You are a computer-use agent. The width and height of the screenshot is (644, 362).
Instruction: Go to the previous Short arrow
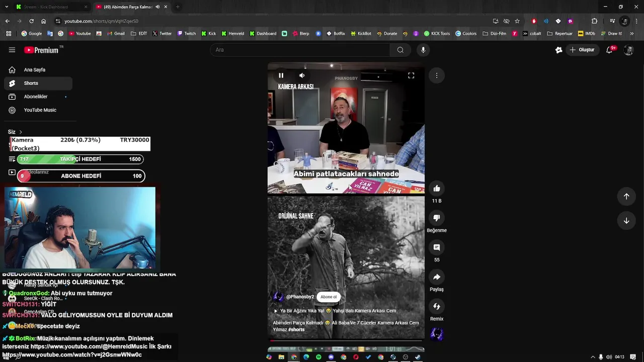[x=626, y=197]
